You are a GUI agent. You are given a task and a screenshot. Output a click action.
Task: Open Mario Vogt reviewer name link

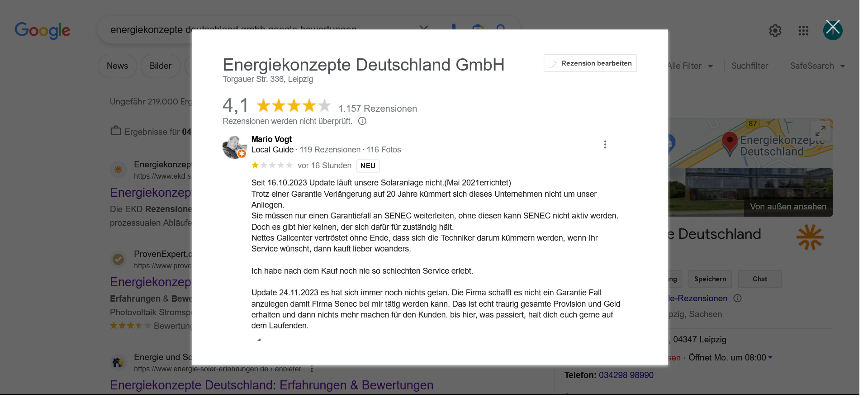click(x=271, y=139)
